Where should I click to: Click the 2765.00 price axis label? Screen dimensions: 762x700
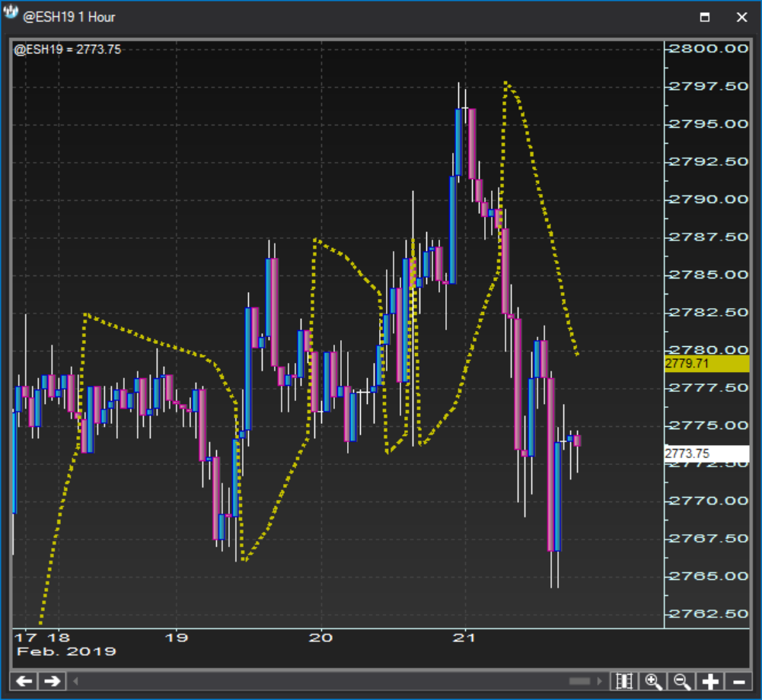tap(709, 576)
